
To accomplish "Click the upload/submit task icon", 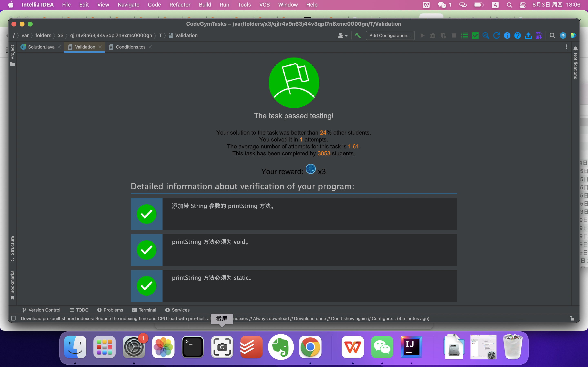I will [x=528, y=35].
